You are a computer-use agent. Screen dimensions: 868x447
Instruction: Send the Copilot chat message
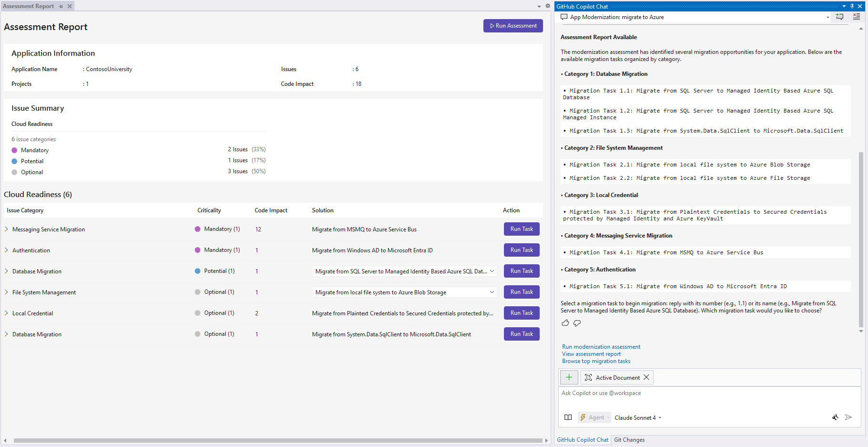pyautogui.click(x=849, y=417)
